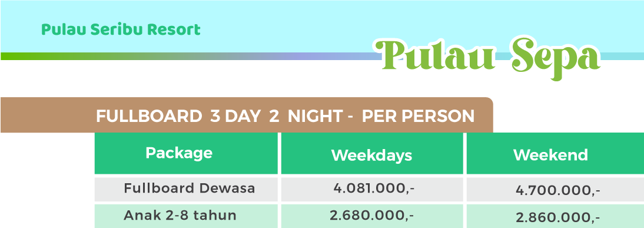Viewport: 644px width, 228px height.
Task: Click the 4.700.000 weekend adult price
Action: pos(557,191)
